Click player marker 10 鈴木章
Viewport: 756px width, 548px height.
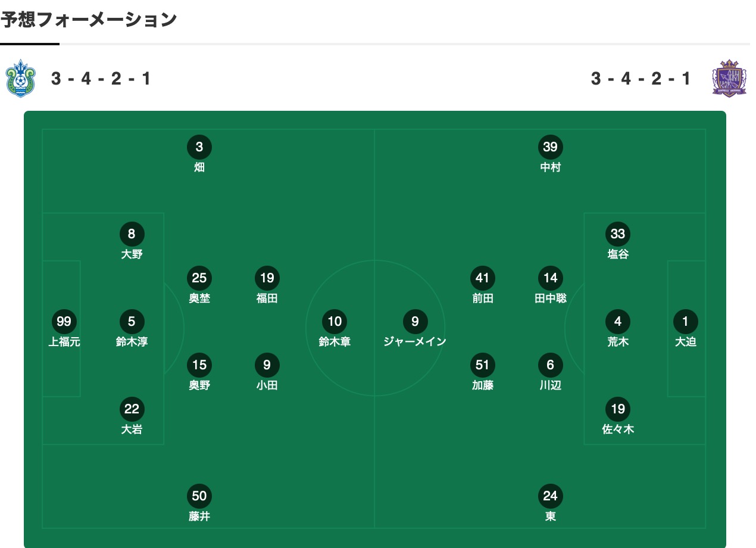[335, 322]
